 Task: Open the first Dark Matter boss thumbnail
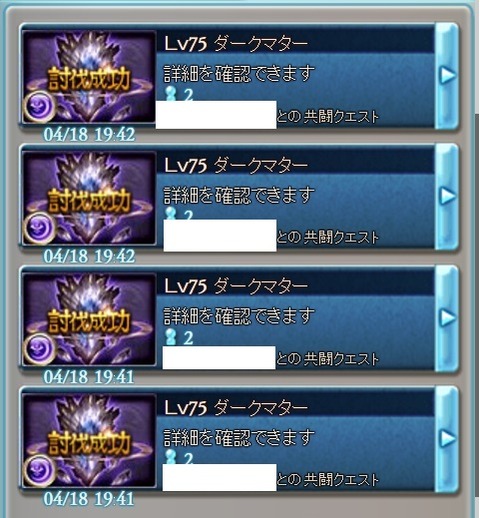pos(89,77)
